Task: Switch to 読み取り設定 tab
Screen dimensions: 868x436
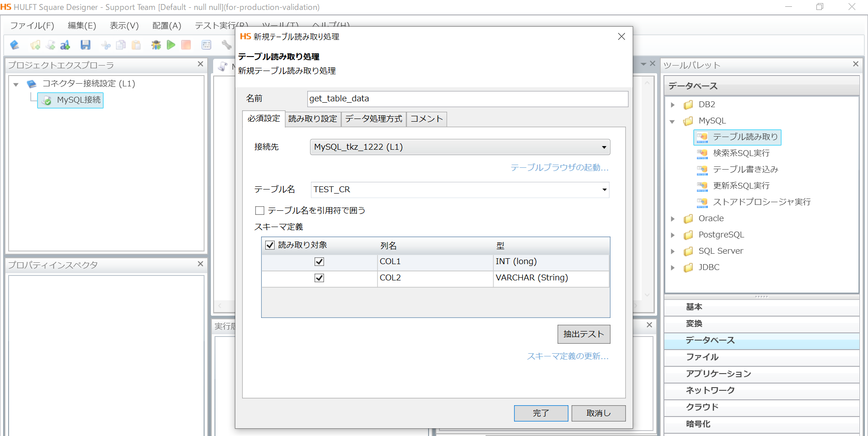Action: [x=313, y=119]
